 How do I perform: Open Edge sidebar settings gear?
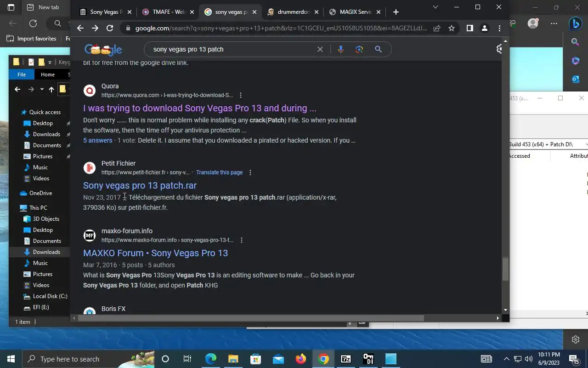[x=576, y=339]
